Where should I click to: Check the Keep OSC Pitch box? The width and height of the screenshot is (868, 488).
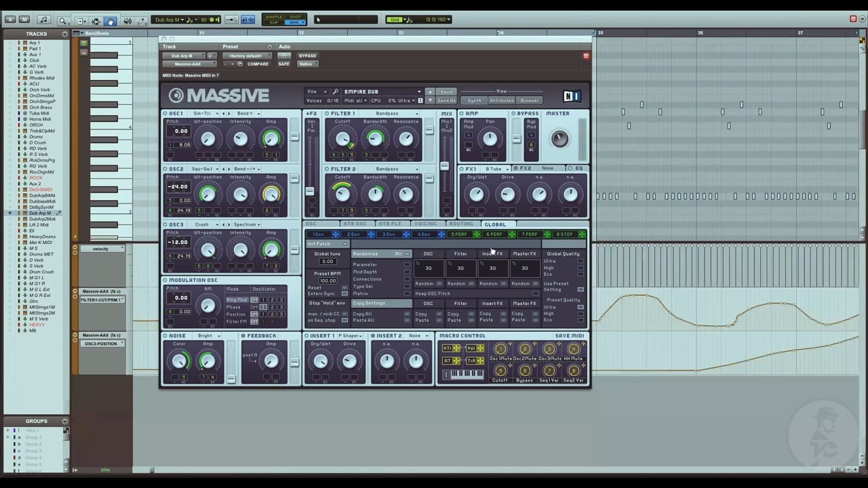[x=536, y=293]
